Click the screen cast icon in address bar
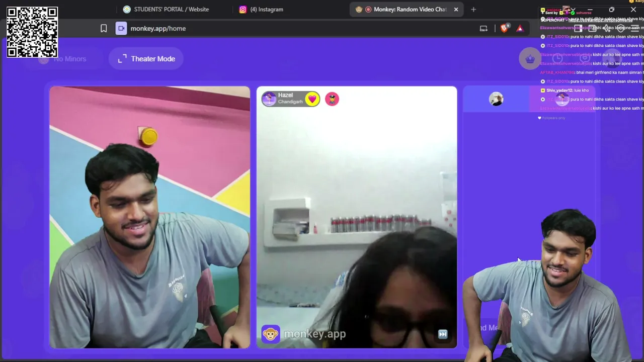 click(x=484, y=29)
